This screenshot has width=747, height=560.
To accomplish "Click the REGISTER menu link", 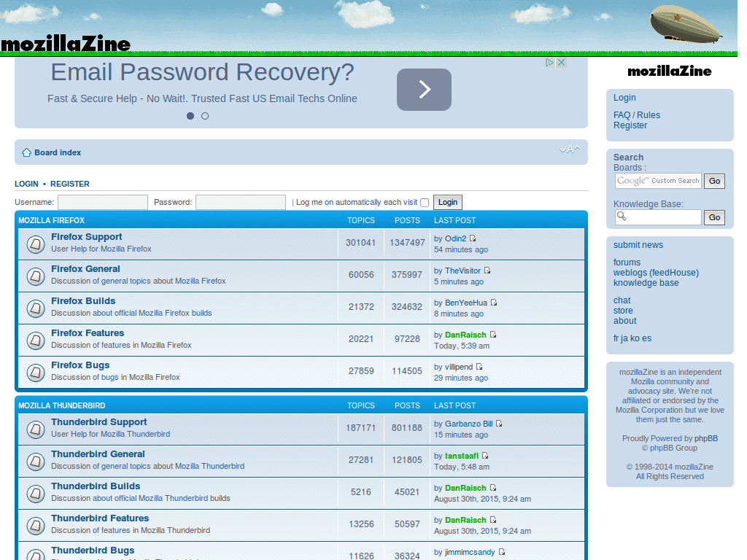I will [70, 184].
